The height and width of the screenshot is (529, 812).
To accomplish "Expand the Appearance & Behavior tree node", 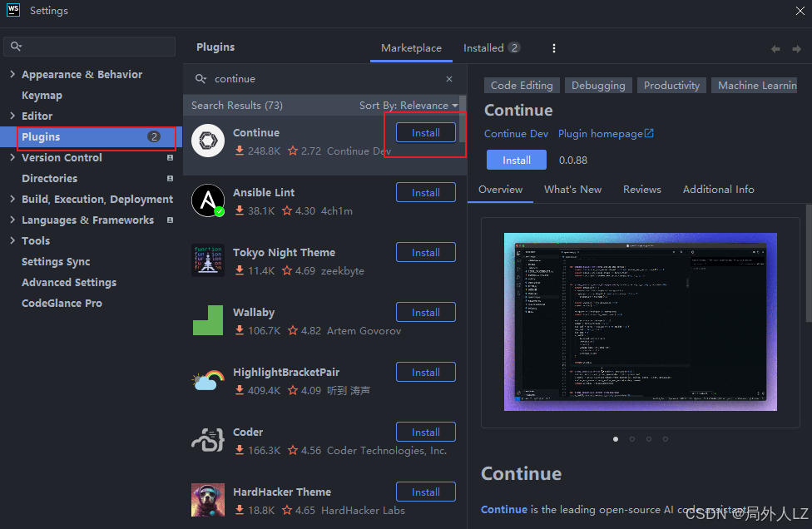I will point(12,74).
